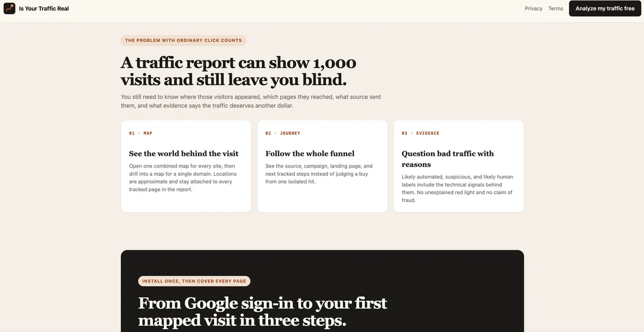Open the Is Your Traffic Real home link
This screenshot has height=332, width=644.
(x=36, y=9)
